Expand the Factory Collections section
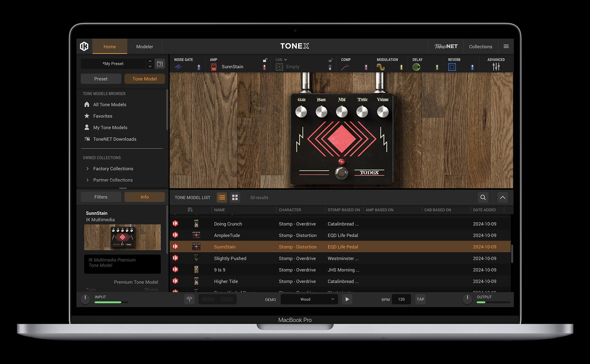590x364 pixels. (x=88, y=169)
